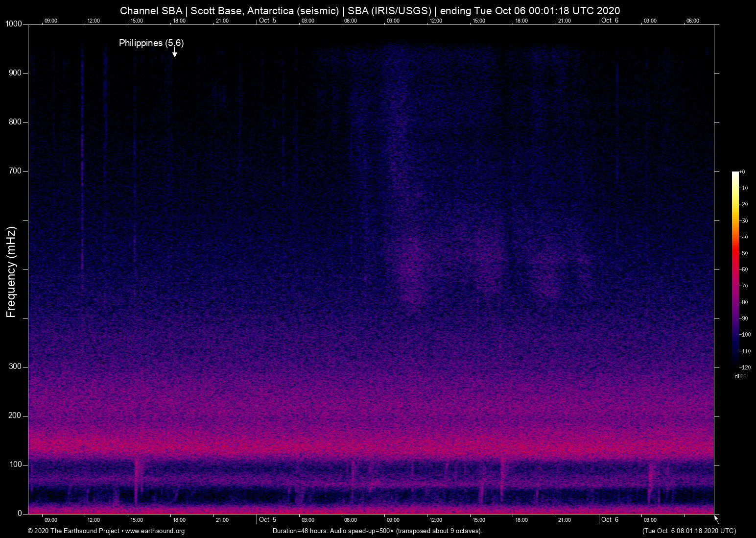The width and height of the screenshot is (756, 538).
Task: Select the 21:00 time tick on bottom axis
Action: 222,520
